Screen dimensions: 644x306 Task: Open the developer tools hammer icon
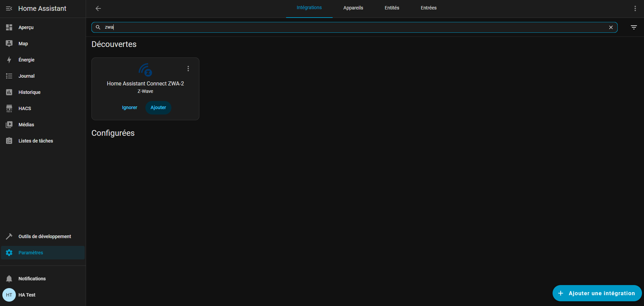pyautogui.click(x=9, y=236)
